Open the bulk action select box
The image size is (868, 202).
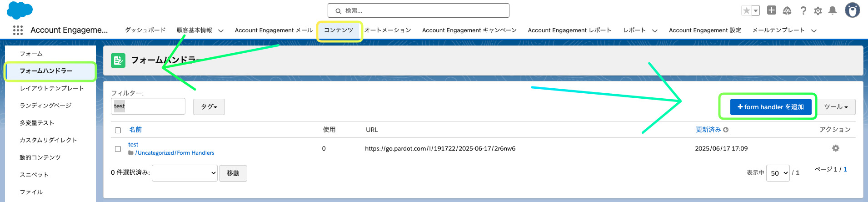(185, 173)
